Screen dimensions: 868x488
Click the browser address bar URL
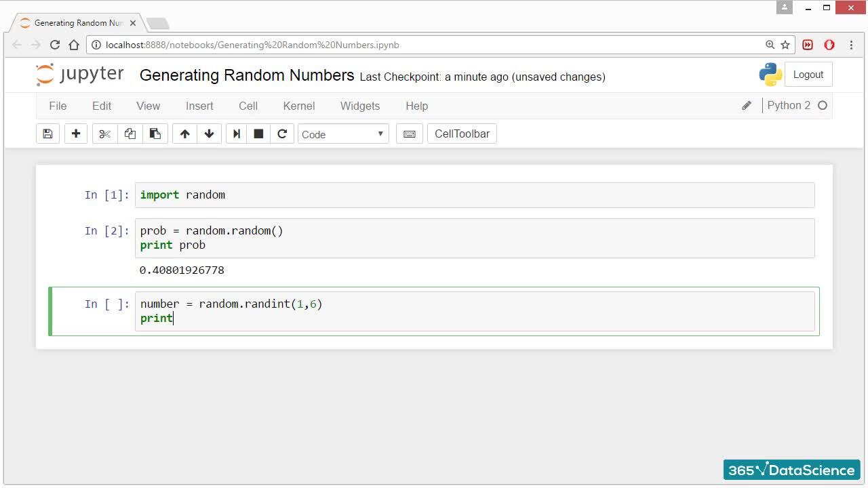(x=252, y=45)
